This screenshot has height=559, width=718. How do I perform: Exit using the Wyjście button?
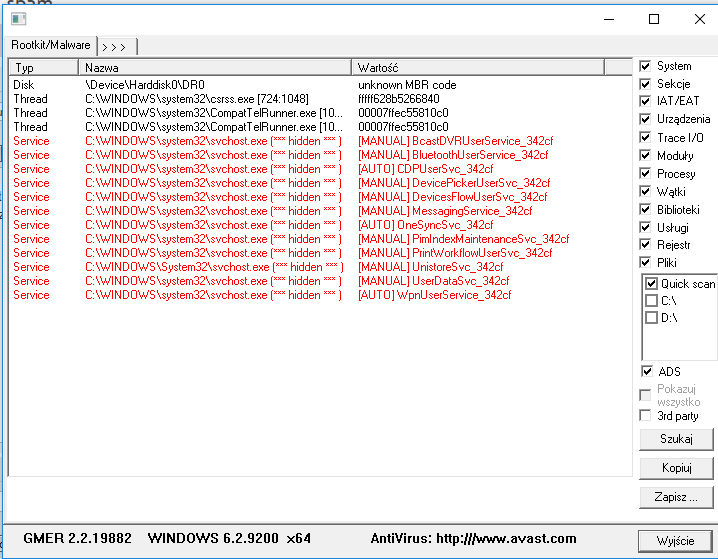coord(676,541)
